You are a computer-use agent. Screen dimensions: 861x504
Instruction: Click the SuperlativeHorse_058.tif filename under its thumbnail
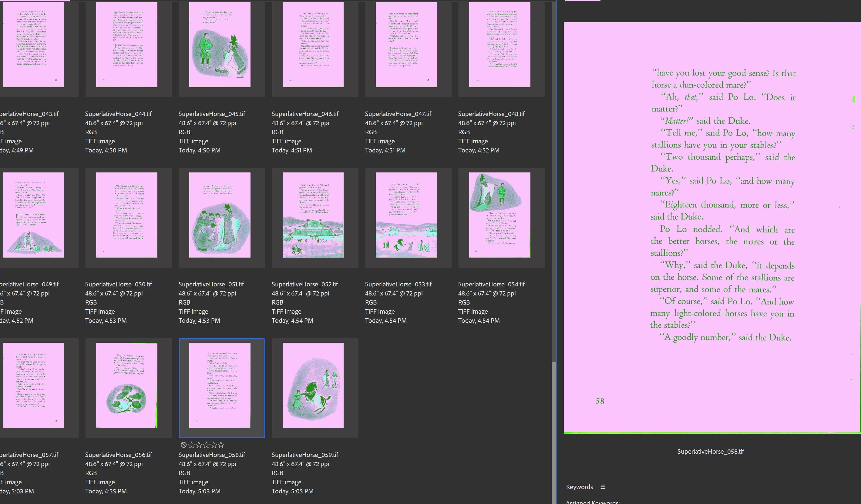pos(212,455)
